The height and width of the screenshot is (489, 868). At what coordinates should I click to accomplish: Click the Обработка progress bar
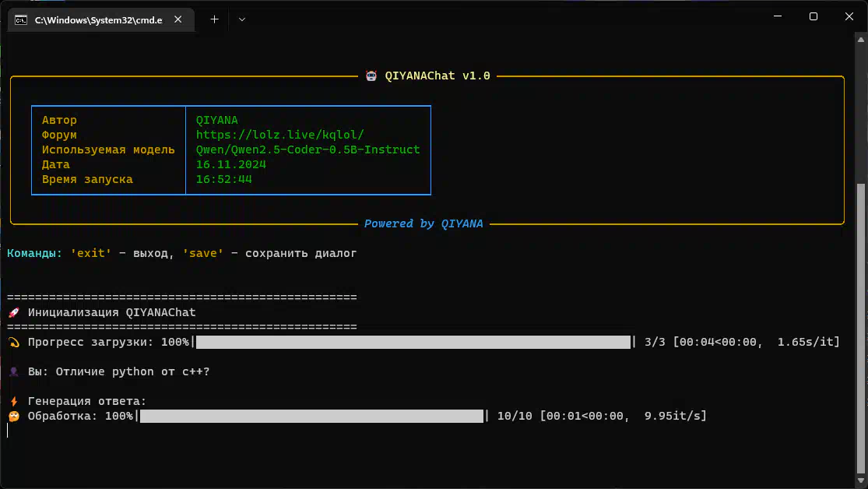click(x=311, y=416)
